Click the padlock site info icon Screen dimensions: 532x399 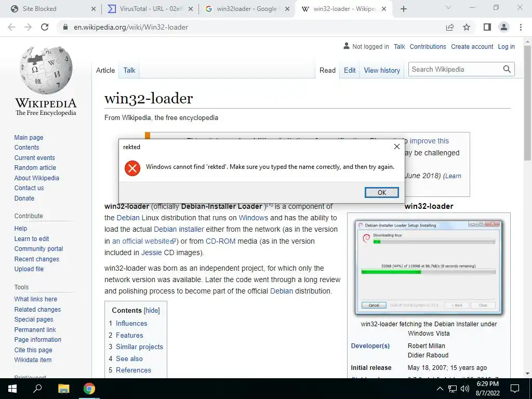point(65,27)
